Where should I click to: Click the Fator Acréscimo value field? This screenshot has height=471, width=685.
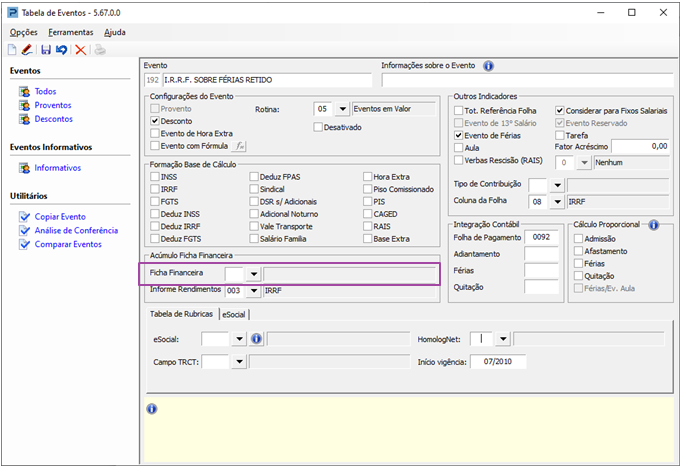pos(640,146)
